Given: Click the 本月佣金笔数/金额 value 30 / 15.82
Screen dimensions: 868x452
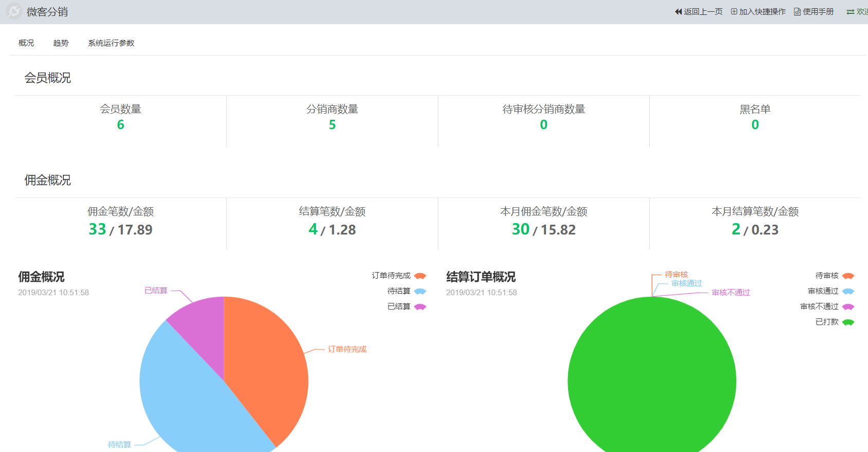Looking at the screenshot, I should [x=544, y=229].
